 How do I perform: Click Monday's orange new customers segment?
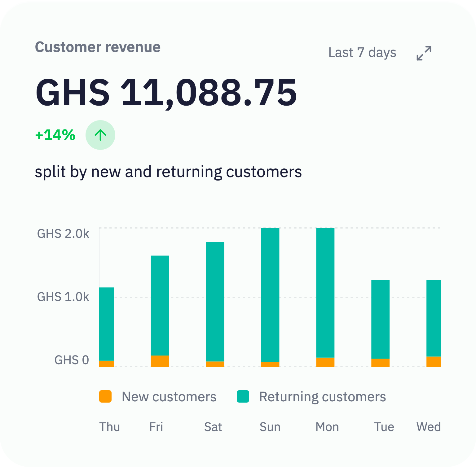tap(325, 362)
